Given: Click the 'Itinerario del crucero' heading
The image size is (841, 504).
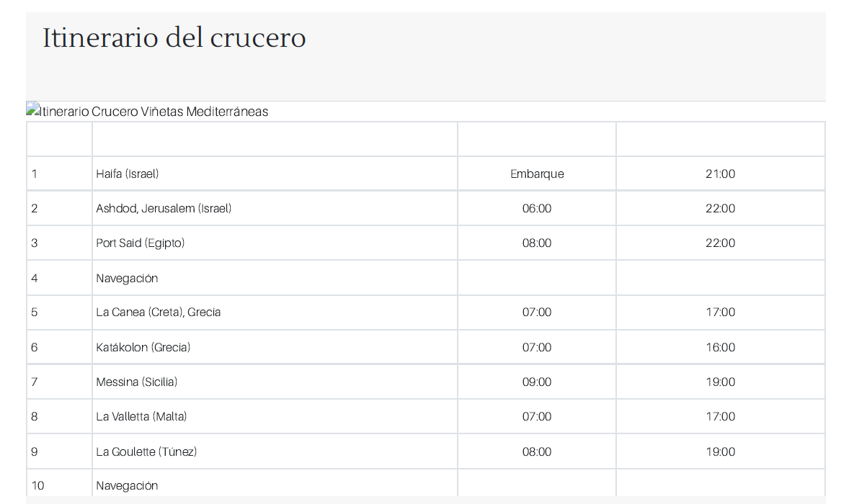Looking at the screenshot, I should point(174,37).
